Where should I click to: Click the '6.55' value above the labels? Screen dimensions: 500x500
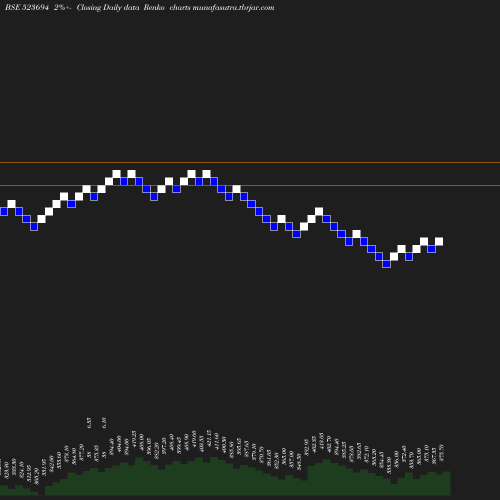coord(89,423)
